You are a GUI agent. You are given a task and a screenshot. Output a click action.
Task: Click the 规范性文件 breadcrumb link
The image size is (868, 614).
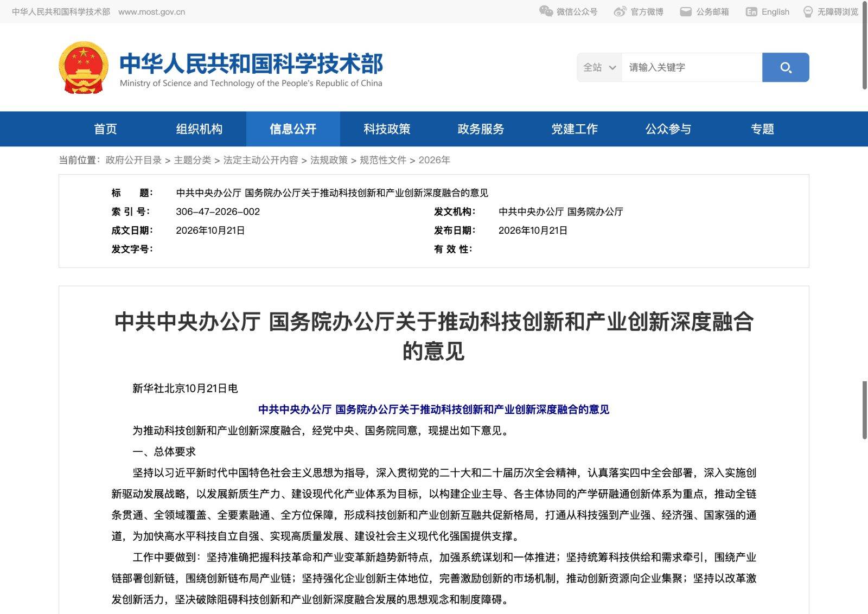(x=383, y=160)
